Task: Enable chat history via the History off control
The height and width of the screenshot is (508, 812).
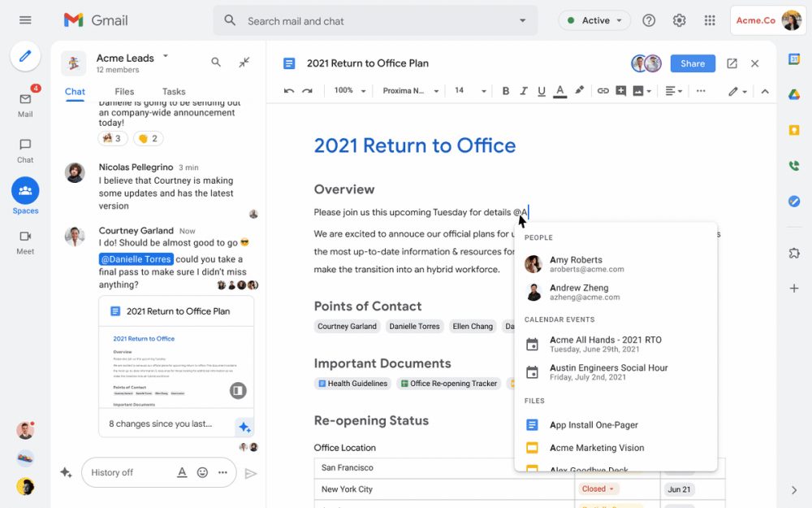Action: coord(112,472)
